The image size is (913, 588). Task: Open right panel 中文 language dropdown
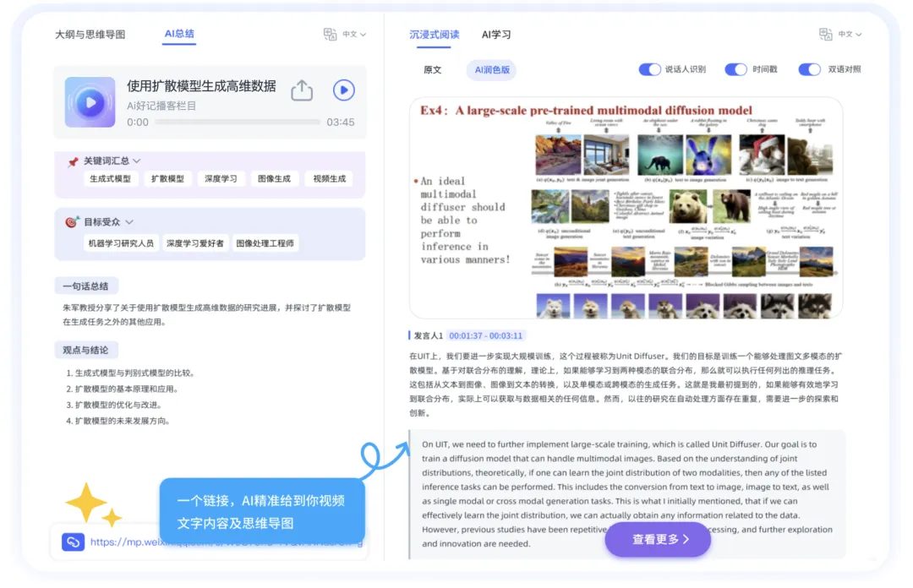click(850, 35)
